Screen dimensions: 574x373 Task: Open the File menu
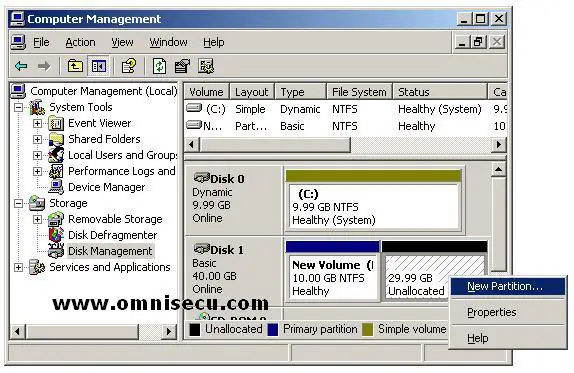(x=41, y=42)
